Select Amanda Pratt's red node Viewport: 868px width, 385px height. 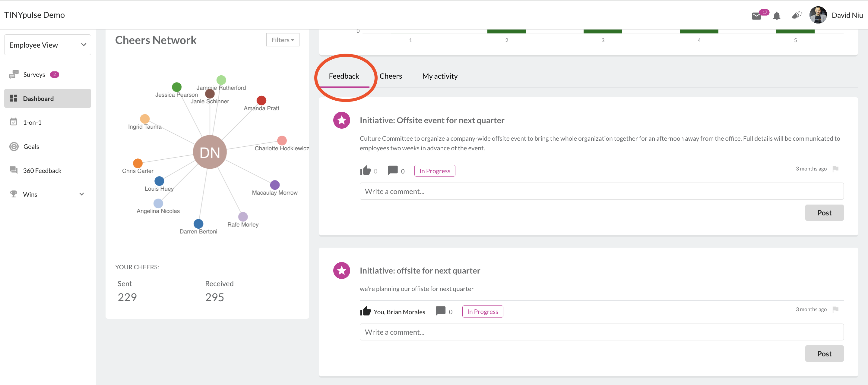[261, 100]
